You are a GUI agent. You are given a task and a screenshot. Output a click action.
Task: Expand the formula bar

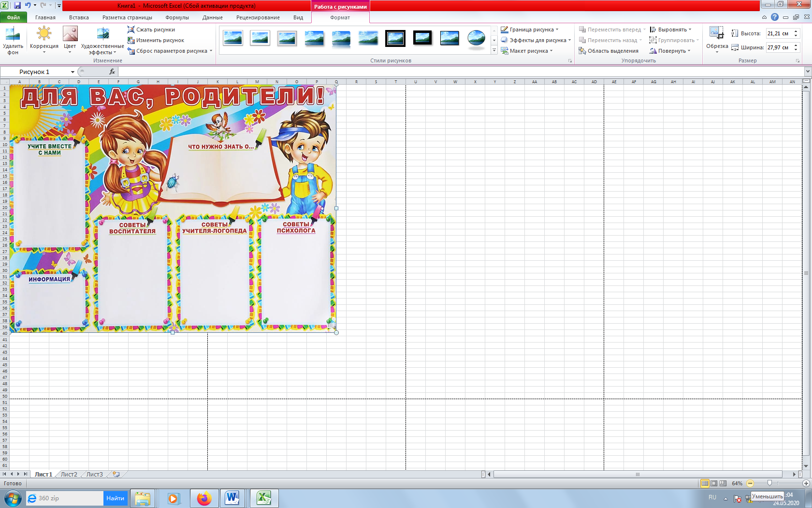(807, 72)
